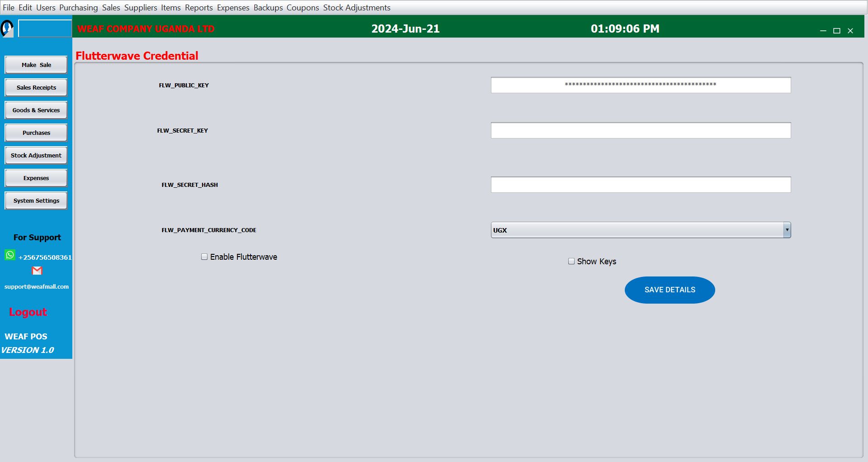Open the Sales menu
This screenshot has width=868, height=462.
tap(111, 8)
